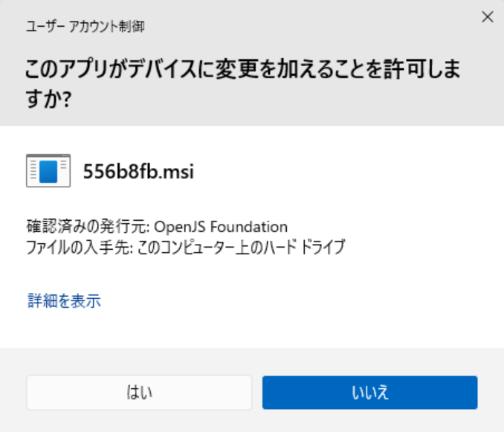The height and width of the screenshot is (432, 504).
Task: Expand details via 詳細を表示 link
Action: (64, 301)
